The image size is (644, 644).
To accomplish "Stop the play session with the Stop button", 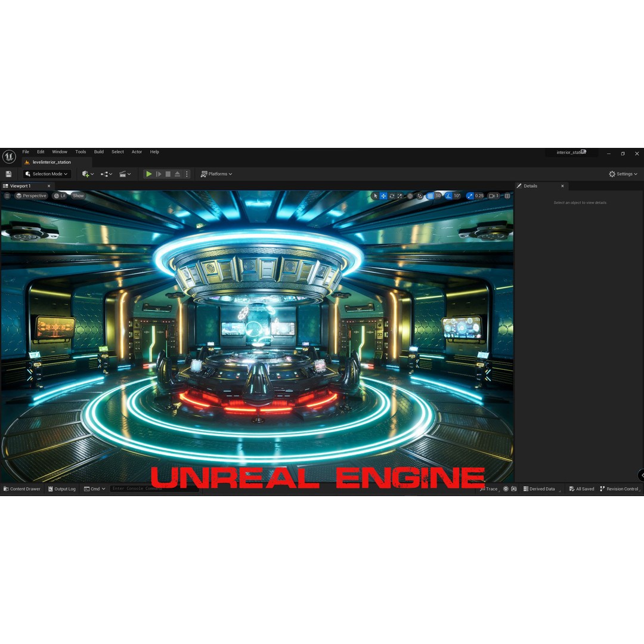I will tap(168, 174).
